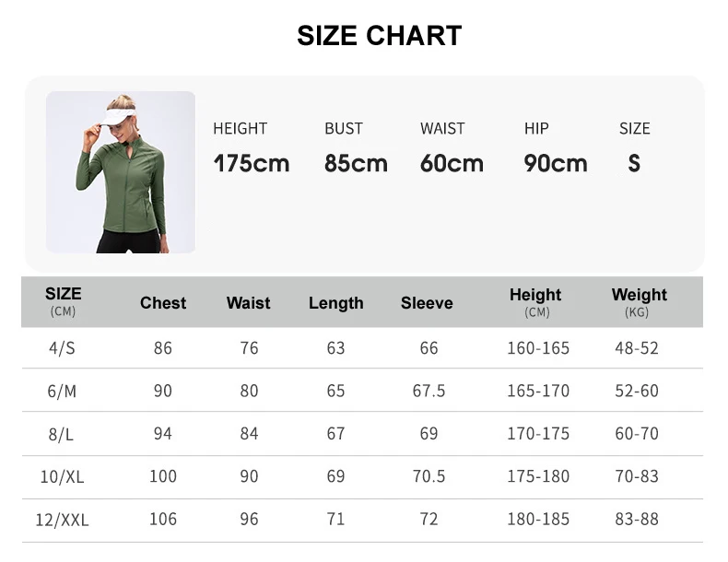Select the Waist column header in table

(249, 303)
